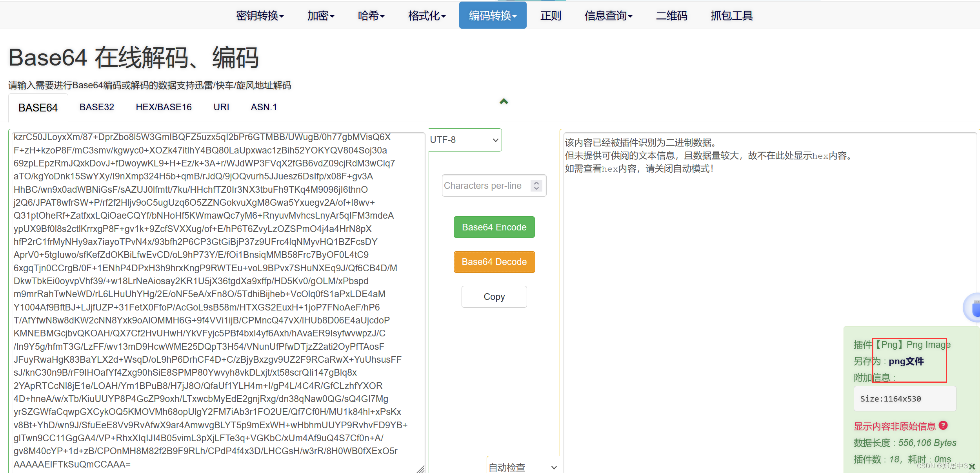This screenshot has width=980, height=473.
Task: Open the UTF-8 encoding dropdown
Action: (464, 140)
